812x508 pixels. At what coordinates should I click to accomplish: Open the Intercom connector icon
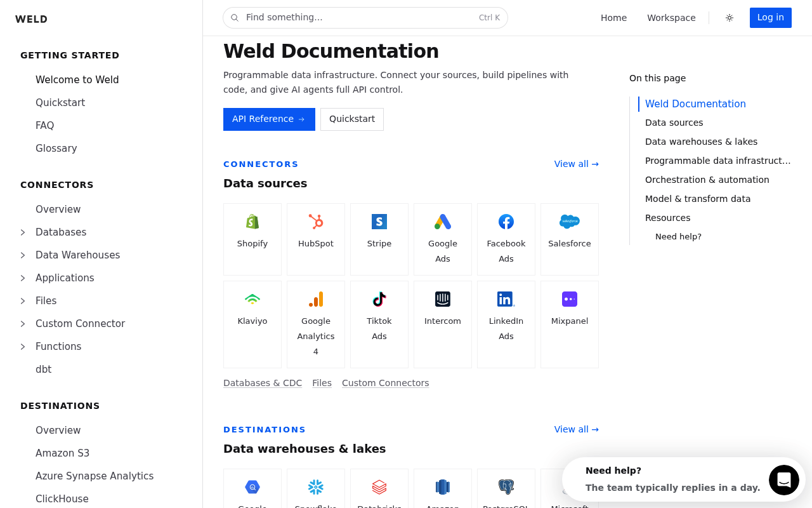click(x=443, y=299)
